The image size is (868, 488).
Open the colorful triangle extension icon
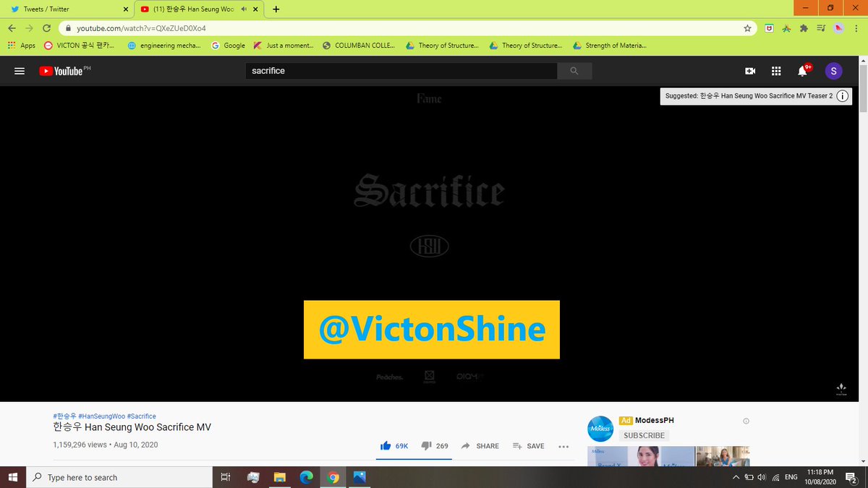click(786, 28)
